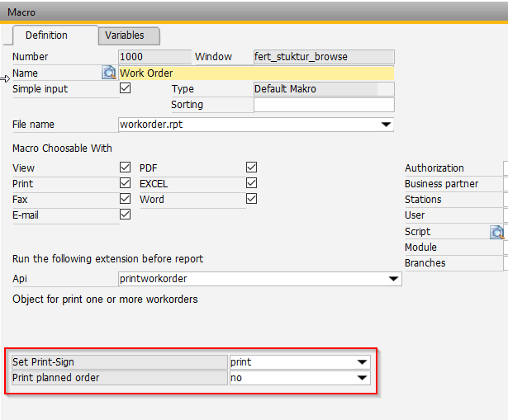
Task: Disable the Fax checkbox
Action: coord(126,199)
